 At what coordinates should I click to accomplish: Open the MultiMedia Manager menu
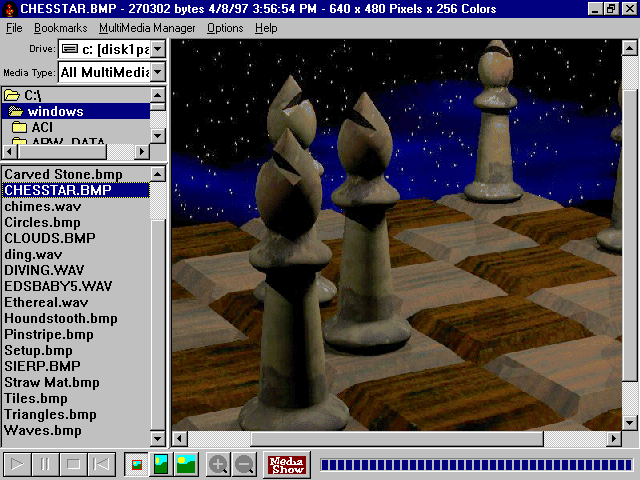[x=147, y=28]
